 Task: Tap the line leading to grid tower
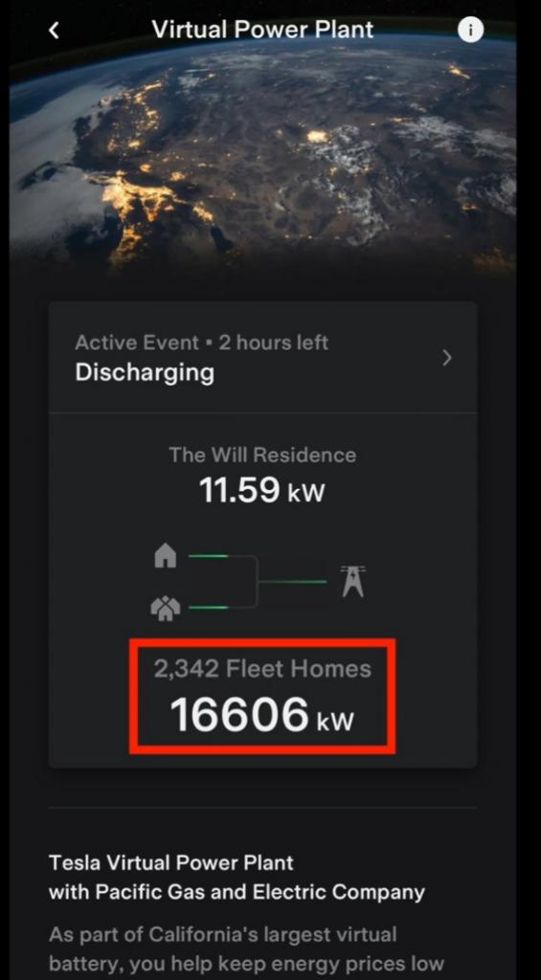(x=292, y=582)
